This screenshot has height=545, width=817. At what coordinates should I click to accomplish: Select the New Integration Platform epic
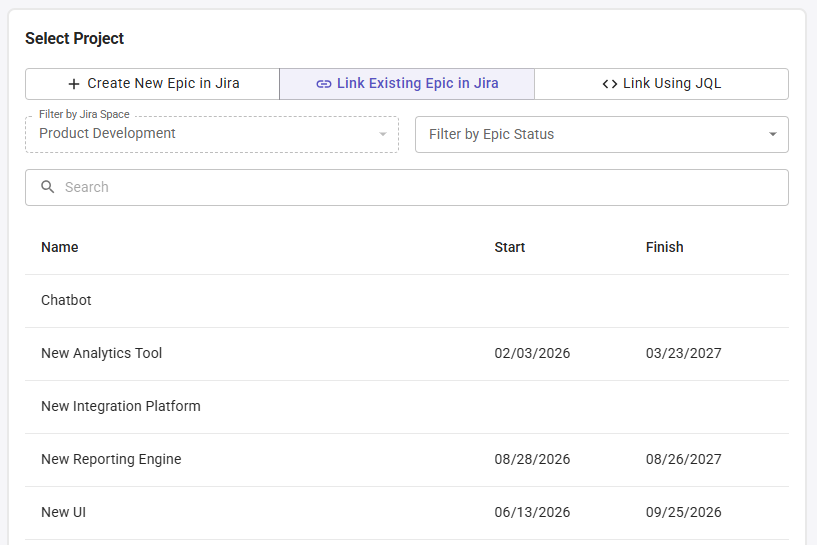(407, 407)
